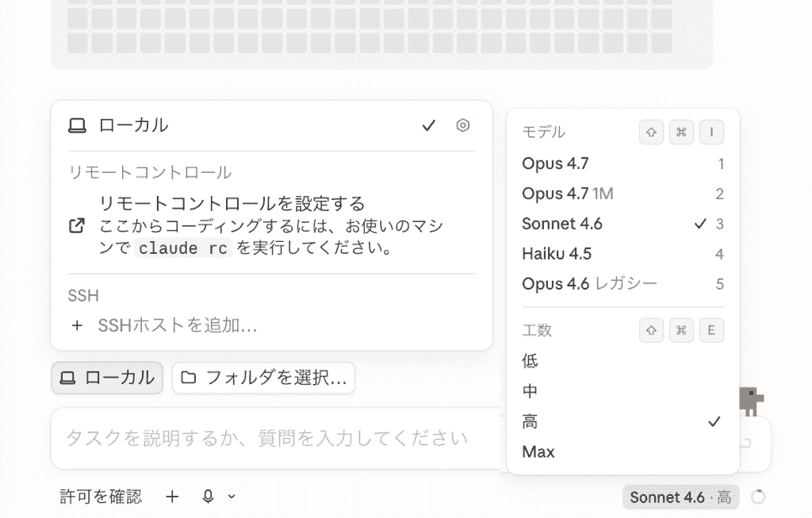This screenshot has width=812, height=518.
Task: Open settings gear next to ローカル
Action: 462,125
